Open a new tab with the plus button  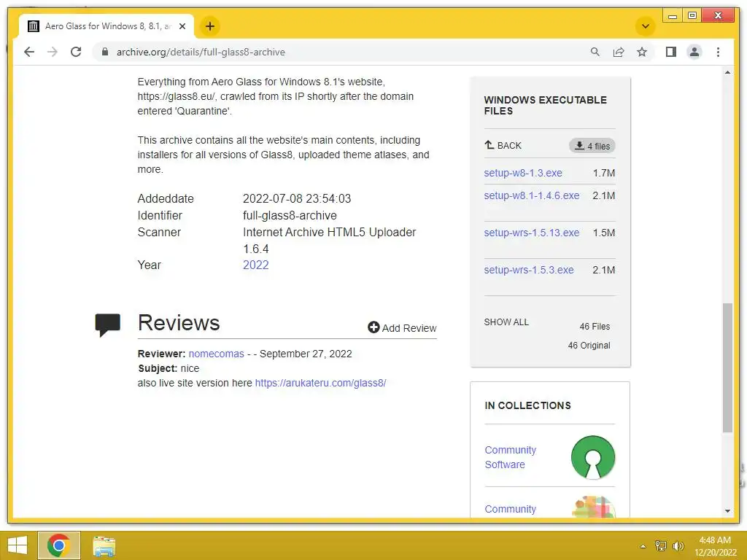click(210, 26)
